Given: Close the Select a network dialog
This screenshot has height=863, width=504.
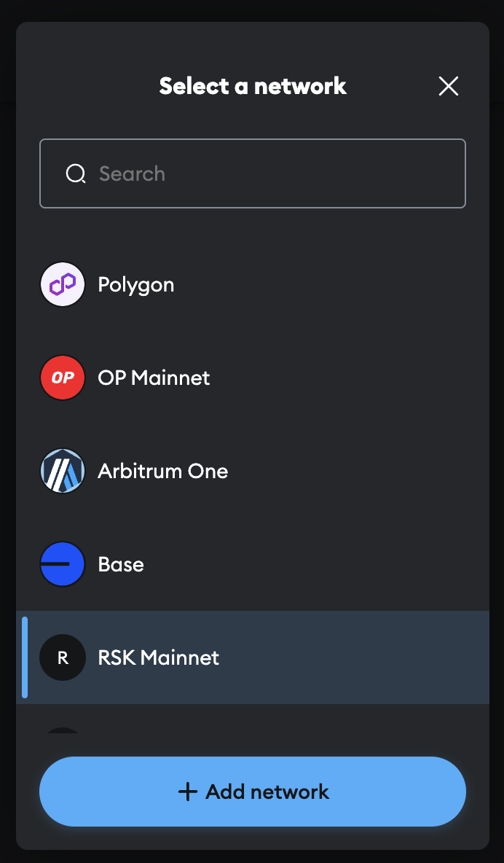Looking at the screenshot, I should pos(449,86).
